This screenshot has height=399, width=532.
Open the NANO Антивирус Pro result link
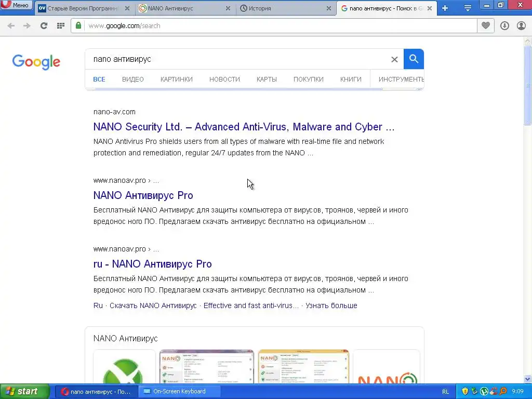143,195
